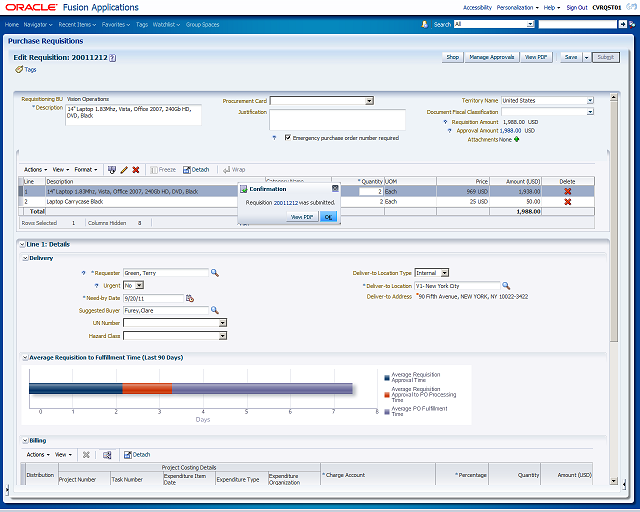Open Hazard Class dropdown
Image resolution: width=640 pixels, height=512 pixels.
(x=222, y=336)
